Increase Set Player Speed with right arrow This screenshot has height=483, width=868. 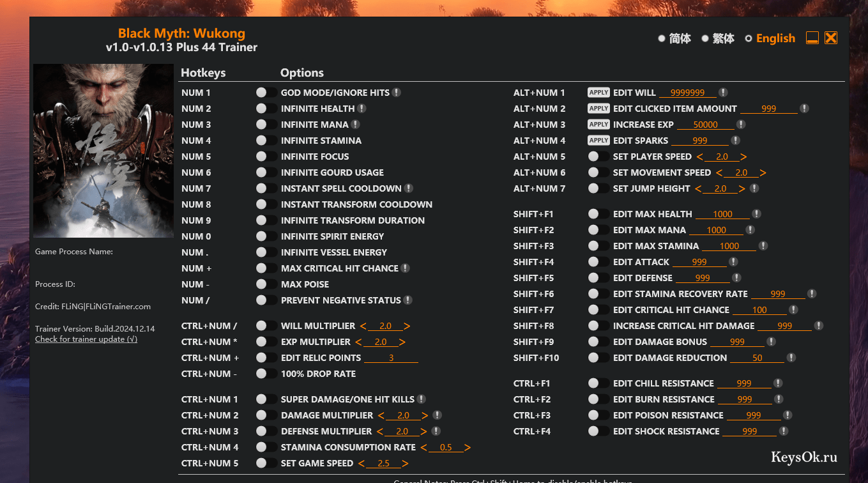[x=743, y=157]
